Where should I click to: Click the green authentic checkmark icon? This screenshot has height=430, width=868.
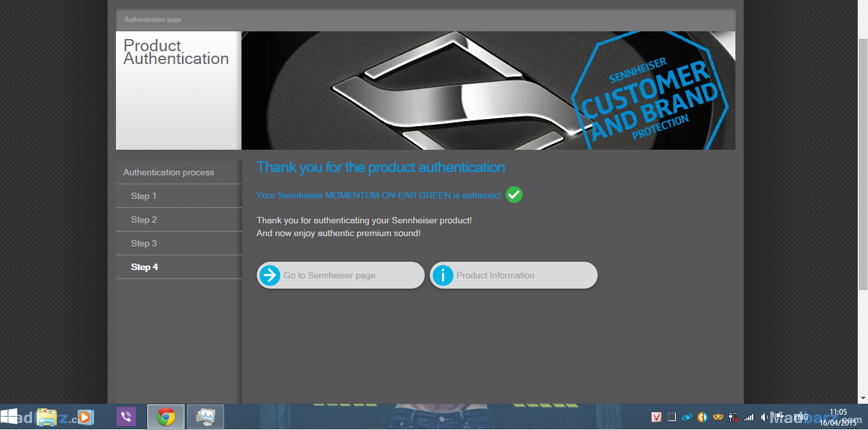[x=514, y=195]
